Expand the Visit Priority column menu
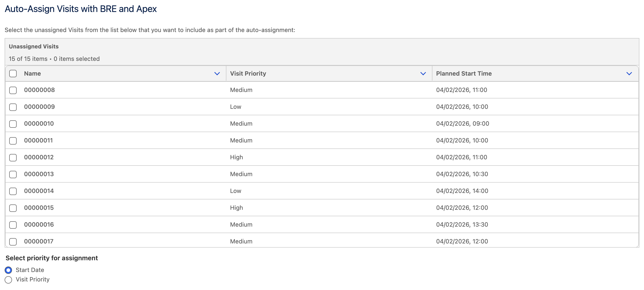 tap(423, 74)
